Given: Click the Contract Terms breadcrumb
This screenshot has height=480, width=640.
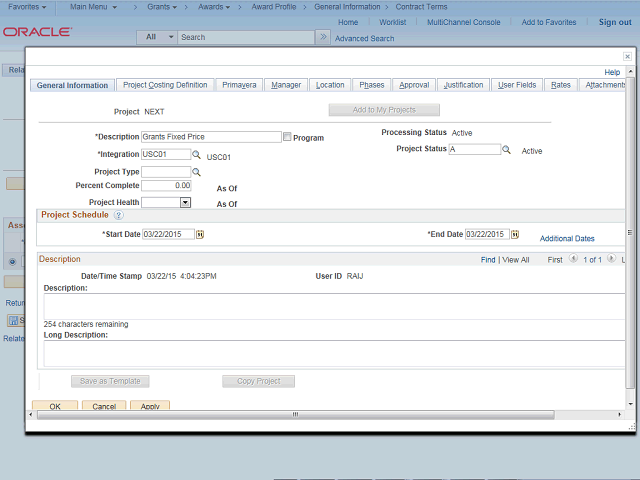Looking at the screenshot, I should 421,7.
